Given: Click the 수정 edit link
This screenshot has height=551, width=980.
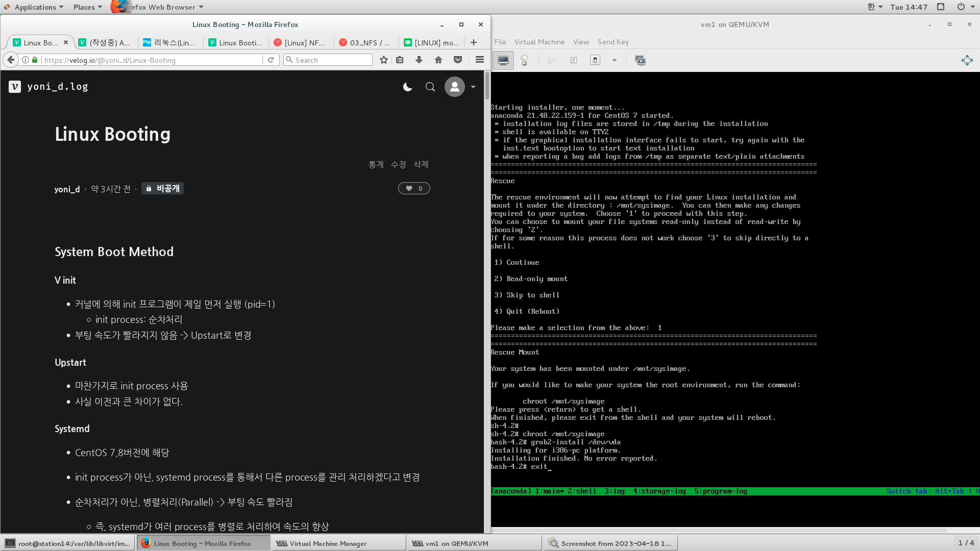Looking at the screenshot, I should pyautogui.click(x=398, y=164).
